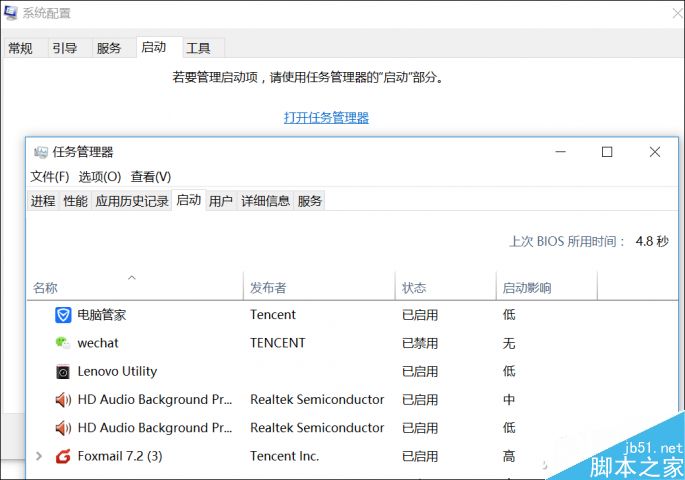Viewport: 685px width, 480px height.
Task: Select the 电脑管家 startup row
Action: click(x=352, y=314)
